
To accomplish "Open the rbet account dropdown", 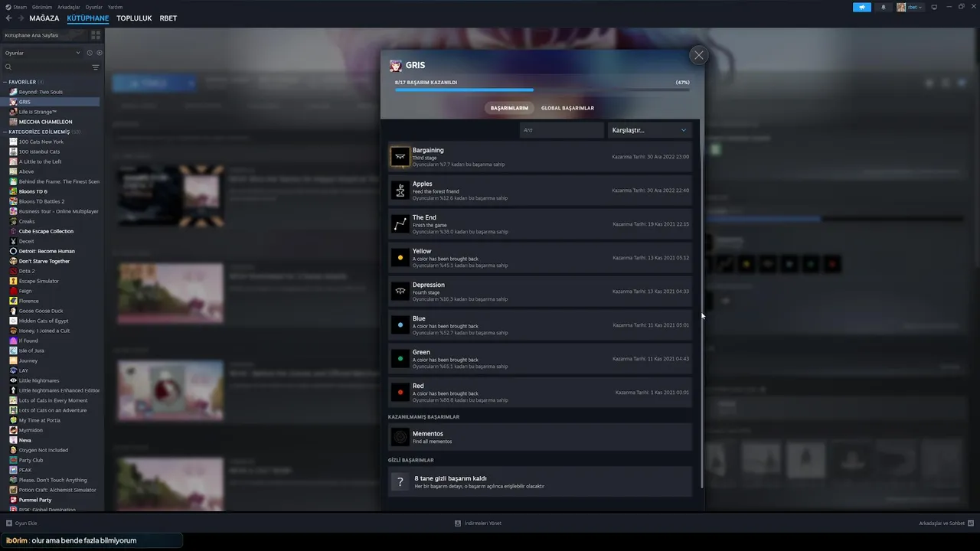I will 916,7.
